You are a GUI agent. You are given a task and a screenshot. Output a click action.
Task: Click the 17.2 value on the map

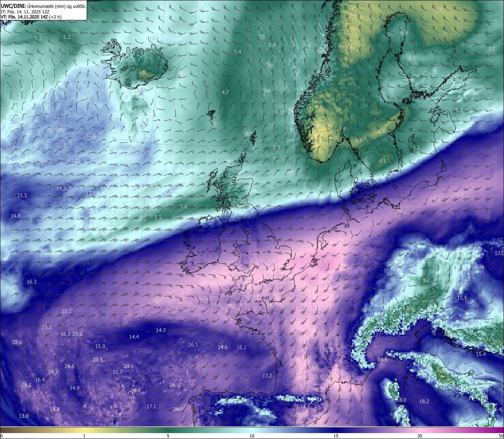(267, 376)
